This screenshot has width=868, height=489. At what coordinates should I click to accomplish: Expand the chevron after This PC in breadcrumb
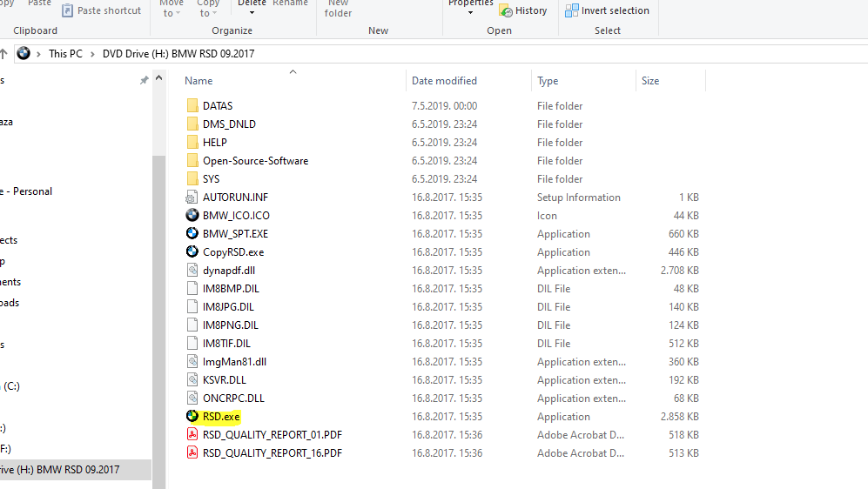tap(92, 54)
